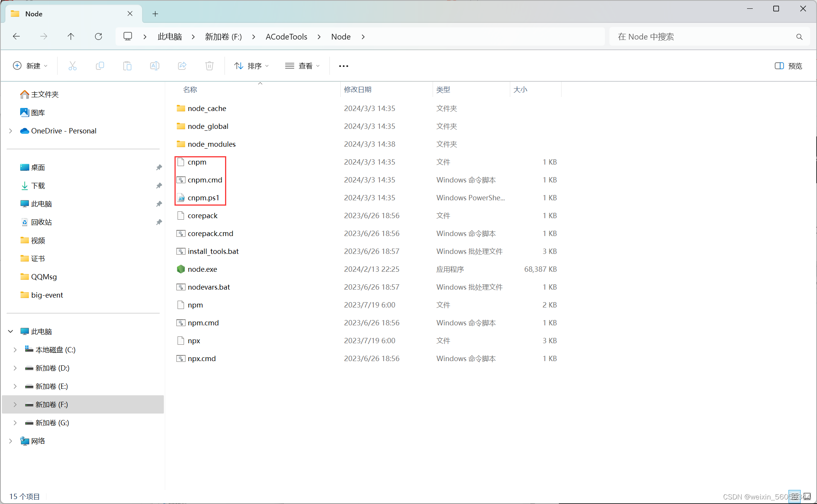This screenshot has height=504, width=817.
Task: Expand chevron after Node in breadcrumb
Action: 363,36
